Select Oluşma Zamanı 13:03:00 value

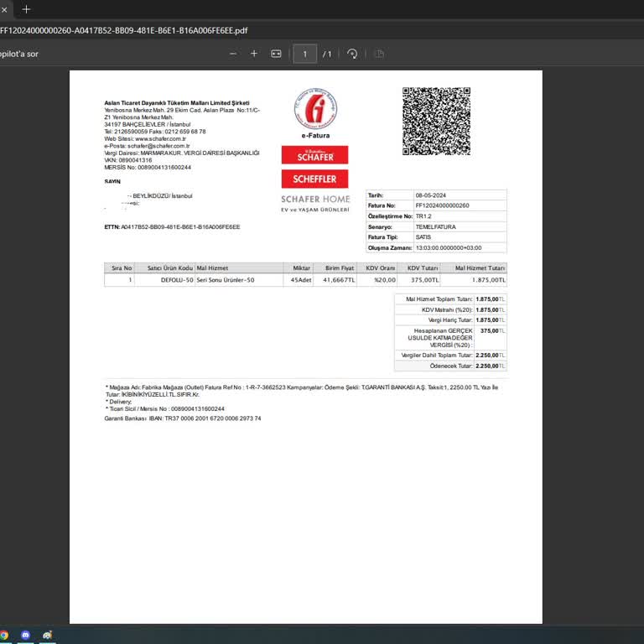[x=449, y=248]
